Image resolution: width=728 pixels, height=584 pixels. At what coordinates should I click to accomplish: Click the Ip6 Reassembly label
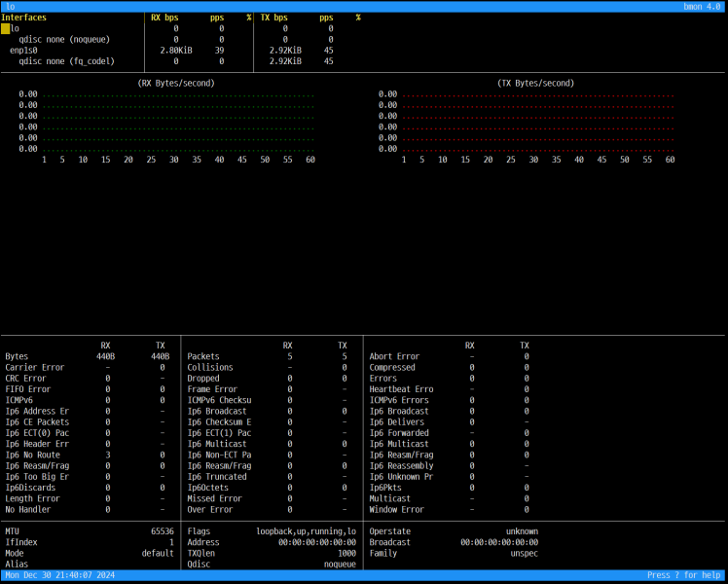click(401, 465)
